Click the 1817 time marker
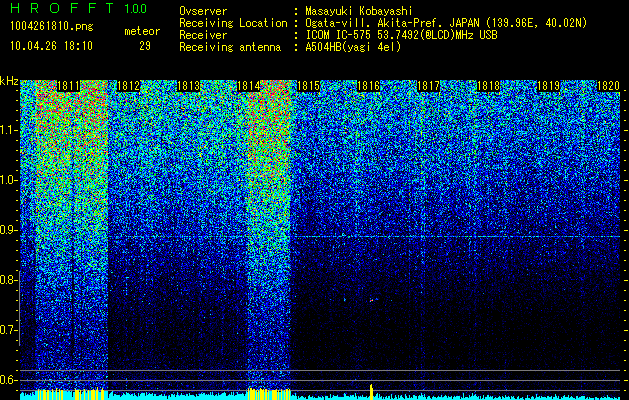This screenshot has height=400, width=629. (428, 86)
